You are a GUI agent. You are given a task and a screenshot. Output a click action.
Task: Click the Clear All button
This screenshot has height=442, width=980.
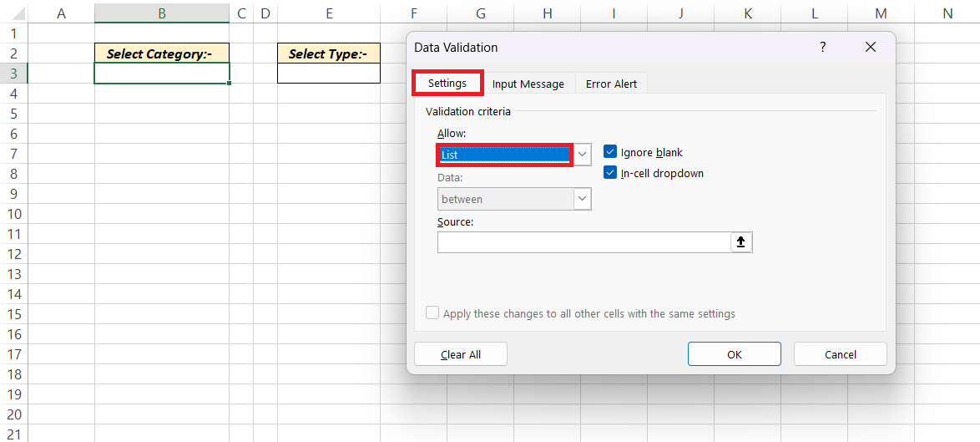click(x=461, y=354)
